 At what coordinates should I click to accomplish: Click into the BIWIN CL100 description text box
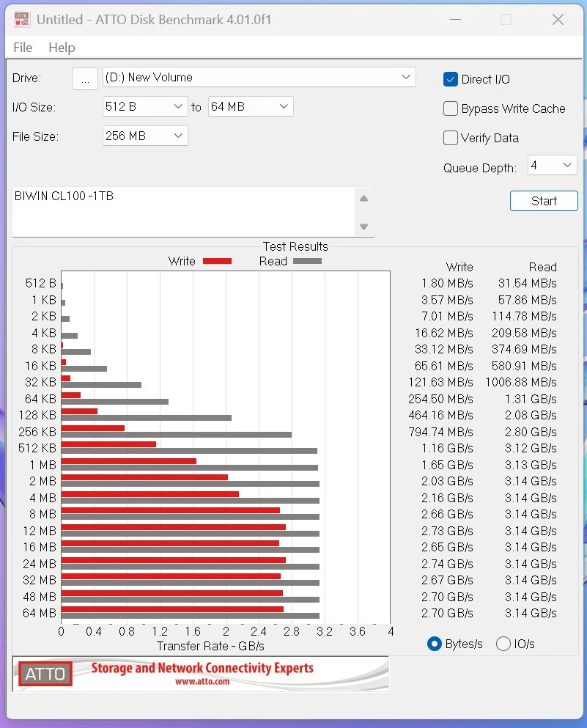(184, 212)
